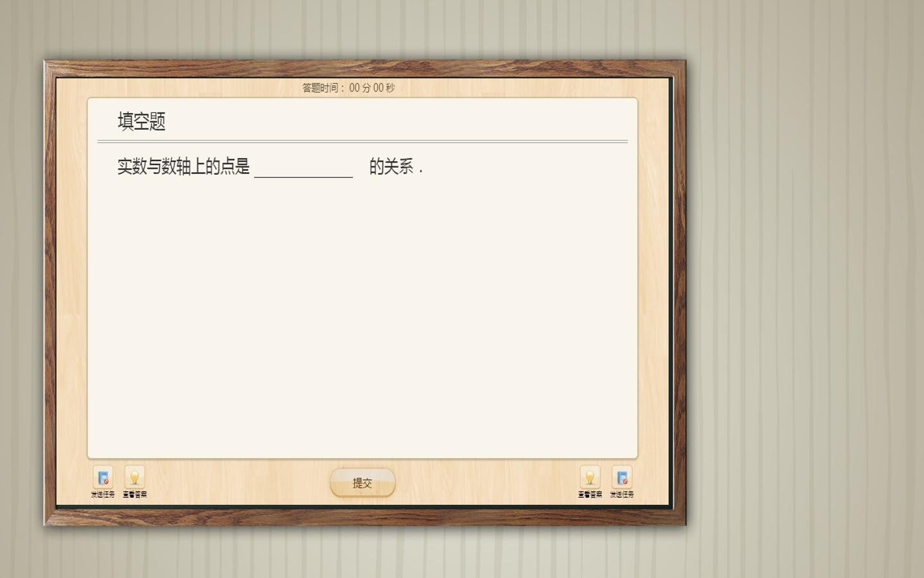Focus the fill-in-the-blank answer field

click(x=304, y=167)
